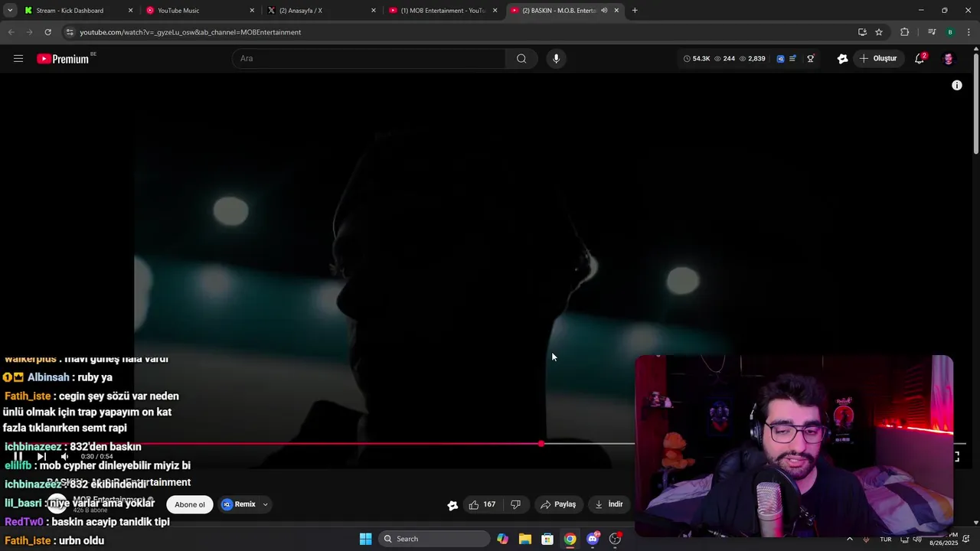Start voice search with the microphone icon
Screen dimensions: 980x551
556,59
